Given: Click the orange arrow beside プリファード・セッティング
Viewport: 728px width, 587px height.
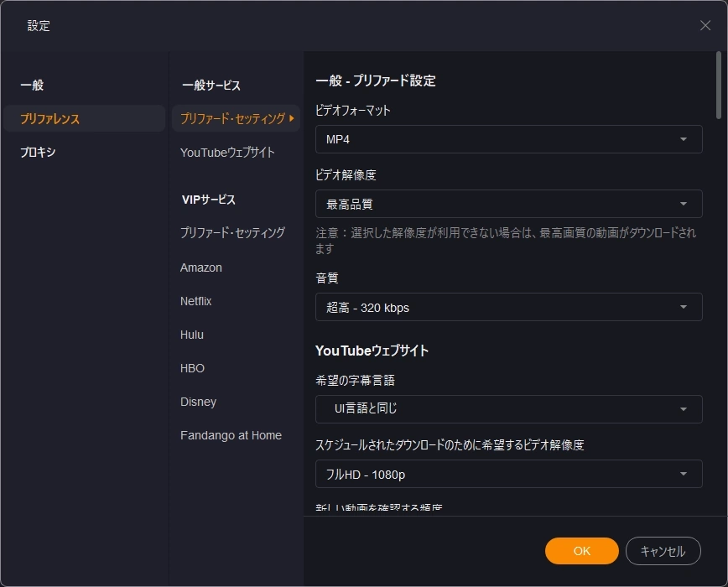Looking at the screenshot, I should (x=292, y=119).
